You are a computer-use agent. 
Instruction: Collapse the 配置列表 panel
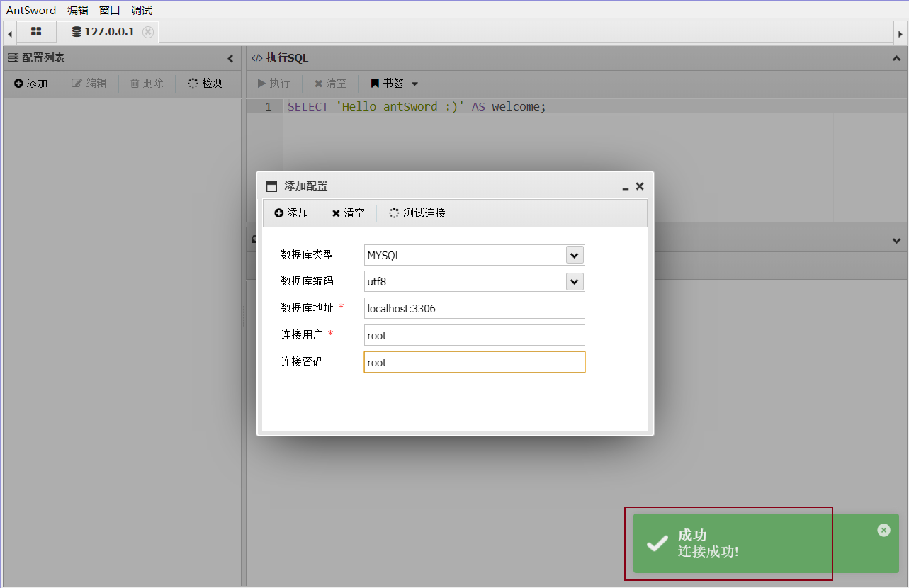point(230,58)
